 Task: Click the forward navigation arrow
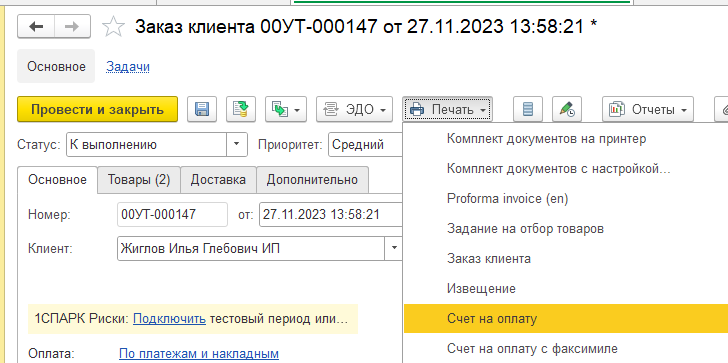coord(72,27)
